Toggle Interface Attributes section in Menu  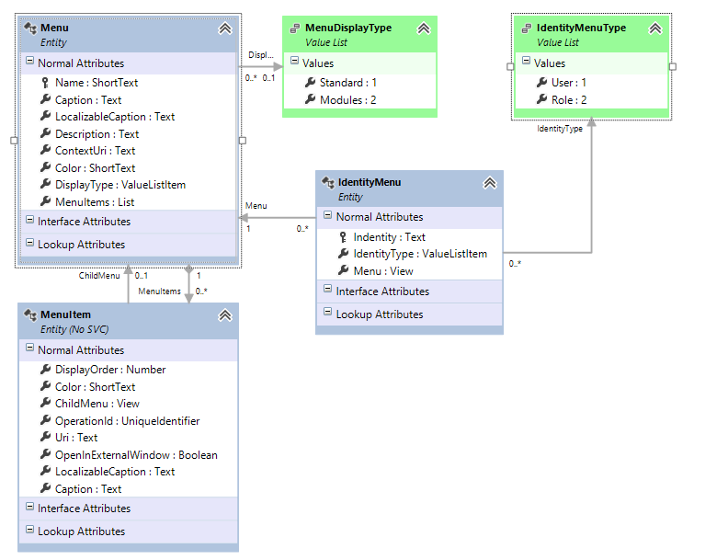tap(29, 219)
